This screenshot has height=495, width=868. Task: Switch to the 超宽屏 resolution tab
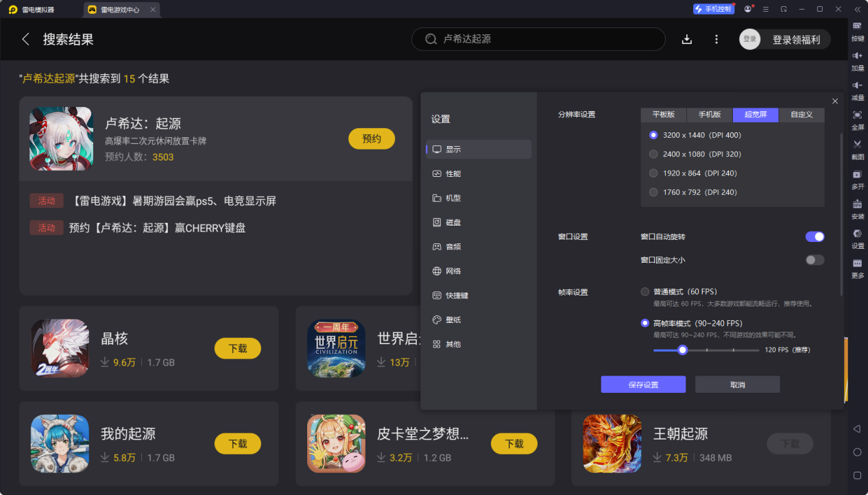756,114
